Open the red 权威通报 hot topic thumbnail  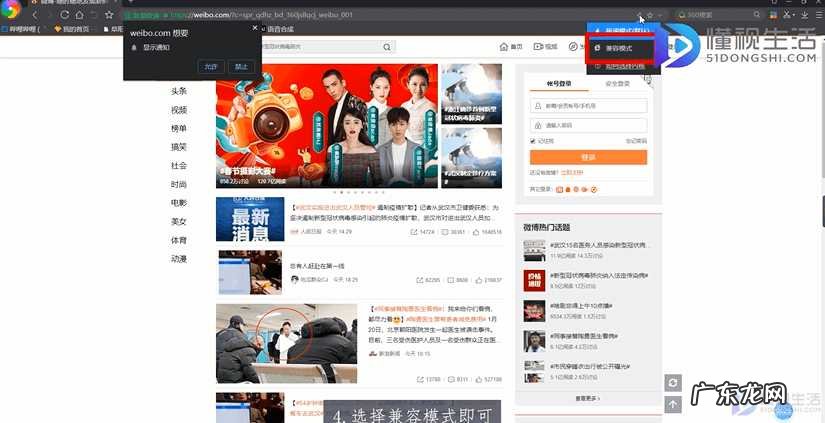(534, 280)
